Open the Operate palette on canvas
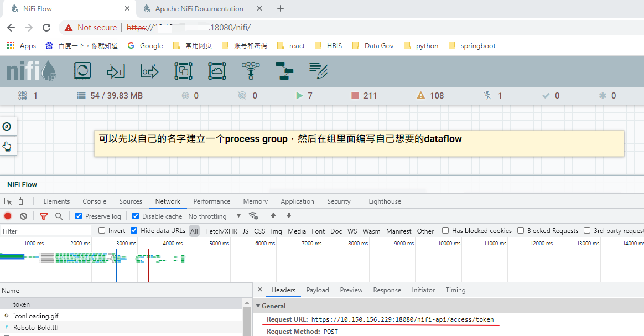The height and width of the screenshot is (336, 644). tap(7, 147)
